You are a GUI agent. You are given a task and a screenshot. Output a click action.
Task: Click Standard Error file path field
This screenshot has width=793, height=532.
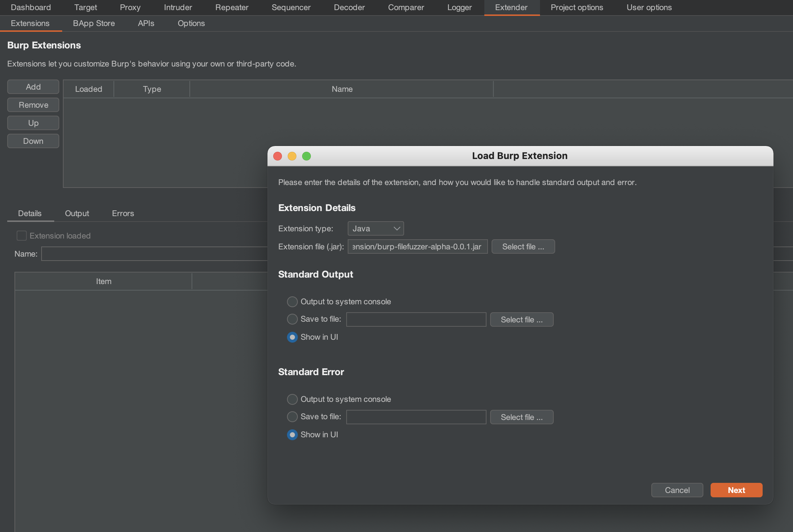click(416, 417)
